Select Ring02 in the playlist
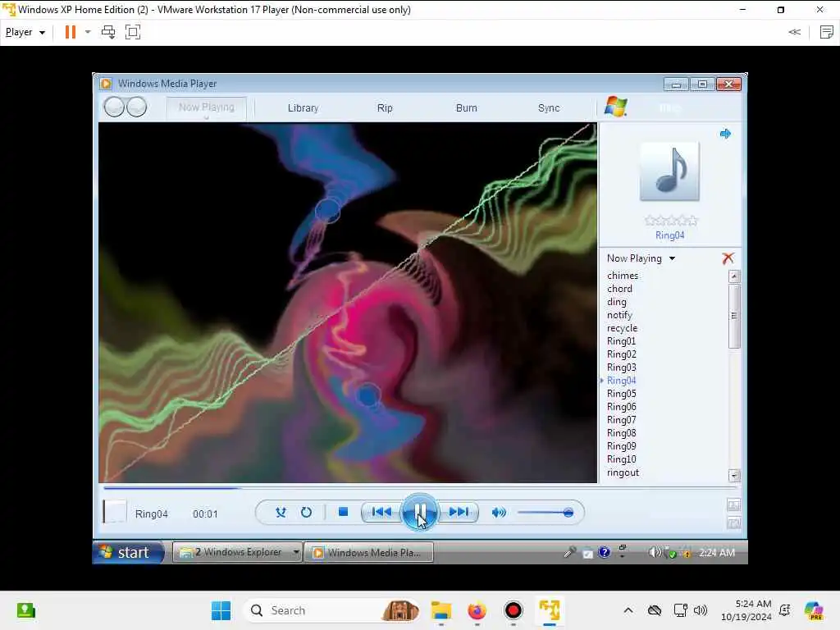The width and height of the screenshot is (840, 630). (622, 354)
